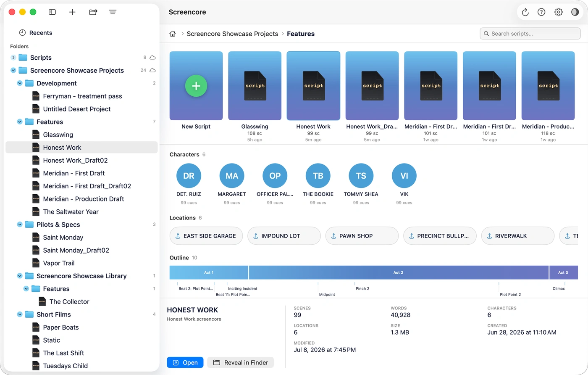Open the sort options icon in sidebar toolbar
588x375 pixels.
click(x=113, y=12)
